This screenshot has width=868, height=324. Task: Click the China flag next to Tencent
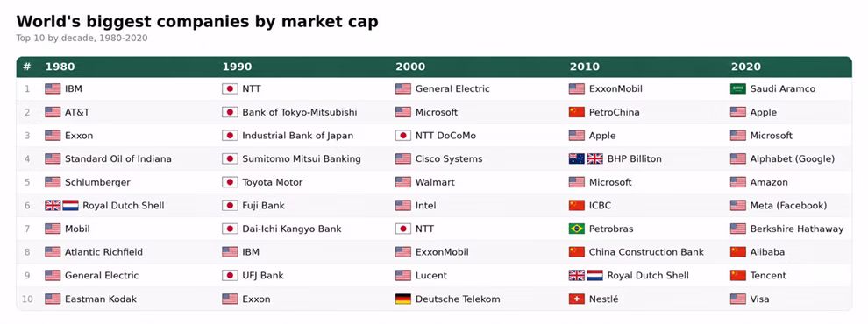coord(738,275)
